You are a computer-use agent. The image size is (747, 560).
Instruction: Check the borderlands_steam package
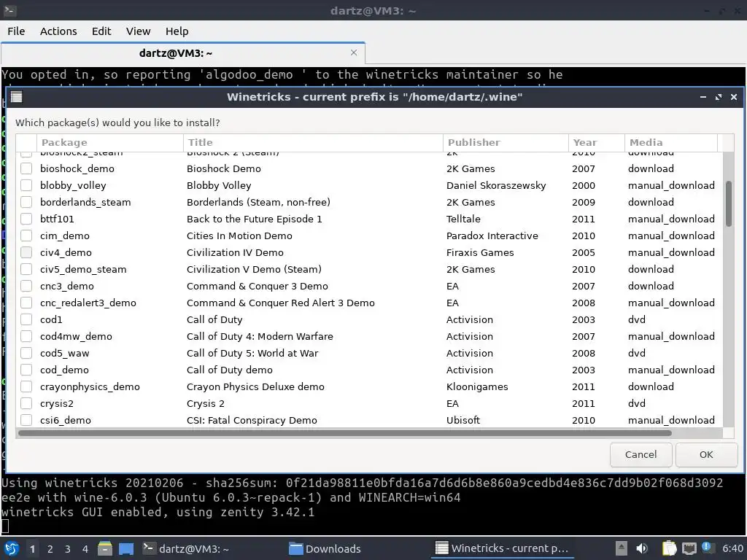[26, 202]
